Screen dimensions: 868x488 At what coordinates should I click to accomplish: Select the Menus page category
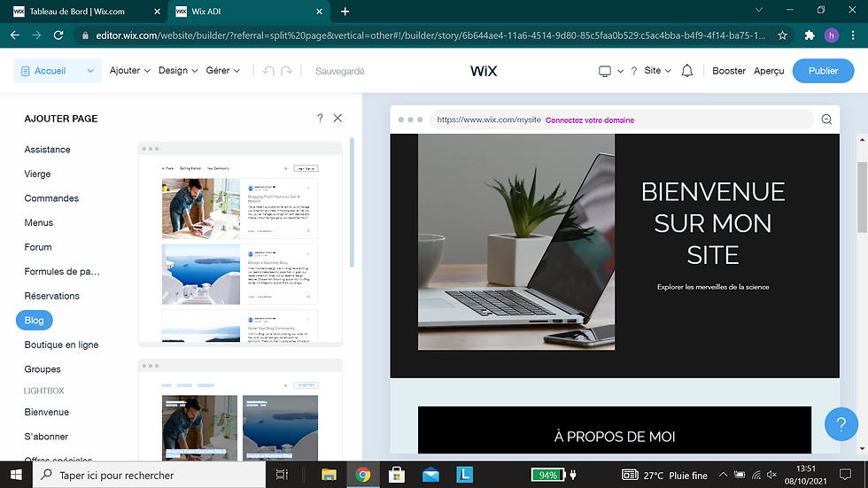(39, 222)
